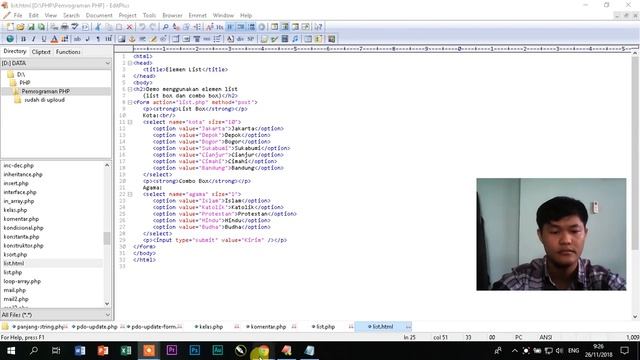Click the Save All toolbar icon

pos(41,27)
